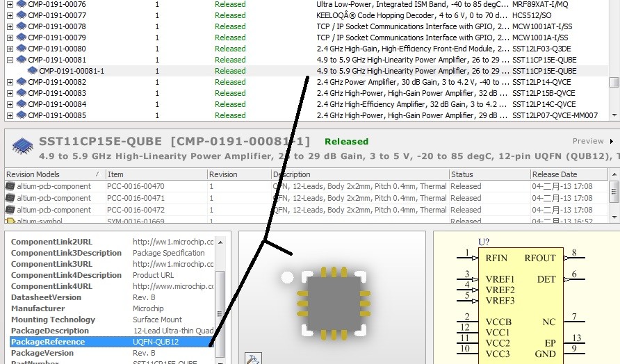Click the PCB footprint icon for PCC-0016-00472
The width and height of the screenshot is (620, 364).
(x=10, y=210)
